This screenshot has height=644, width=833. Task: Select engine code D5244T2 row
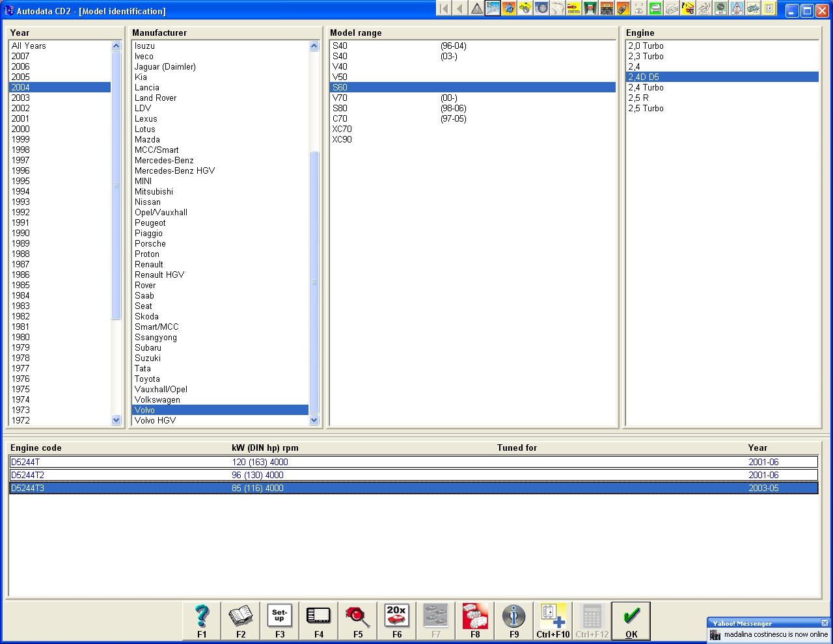414,475
